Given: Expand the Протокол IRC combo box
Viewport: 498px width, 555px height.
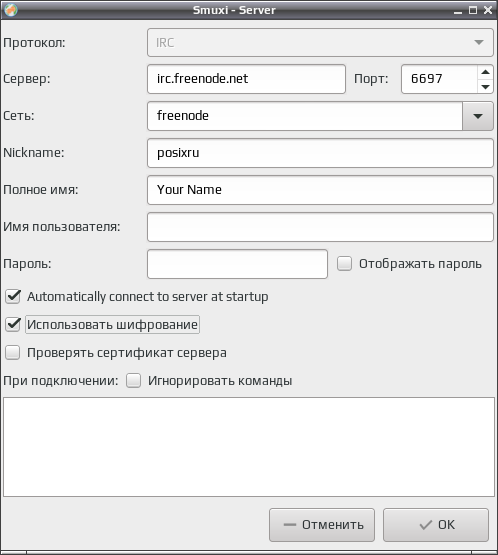Looking at the screenshot, I should click(320, 43).
